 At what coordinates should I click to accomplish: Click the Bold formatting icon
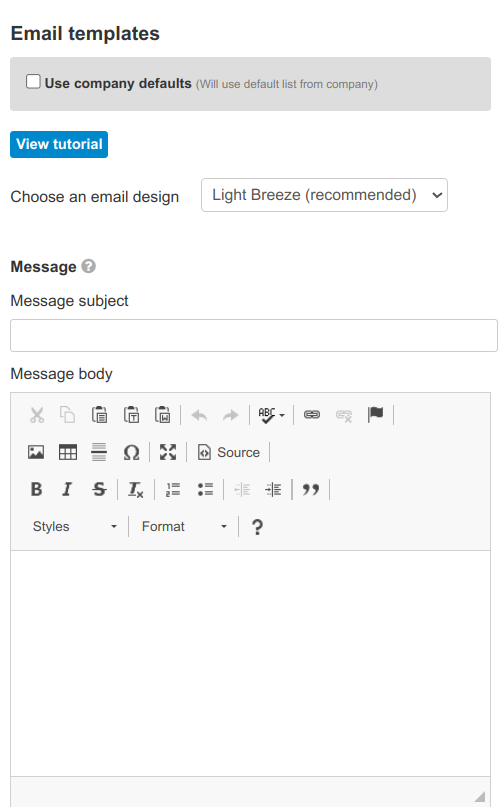click(x=36, y=489)
